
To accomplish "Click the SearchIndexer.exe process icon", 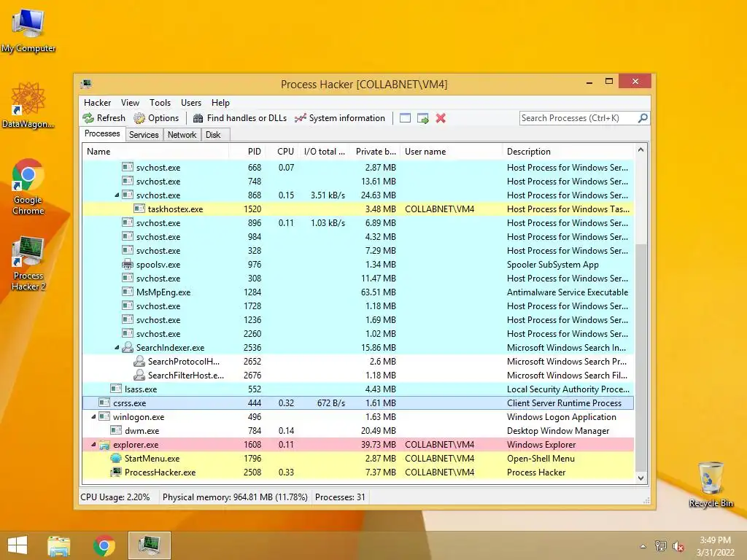I will 127,348.
